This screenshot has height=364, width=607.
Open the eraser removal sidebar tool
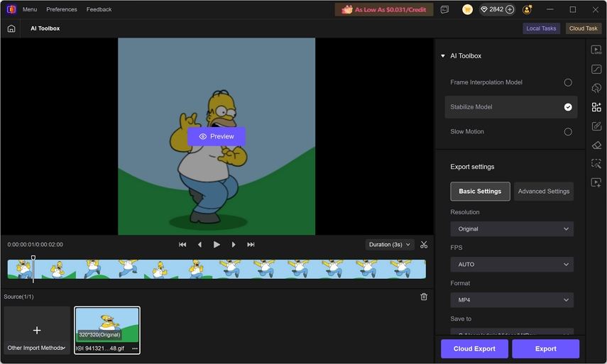click(x=596, y=145)
